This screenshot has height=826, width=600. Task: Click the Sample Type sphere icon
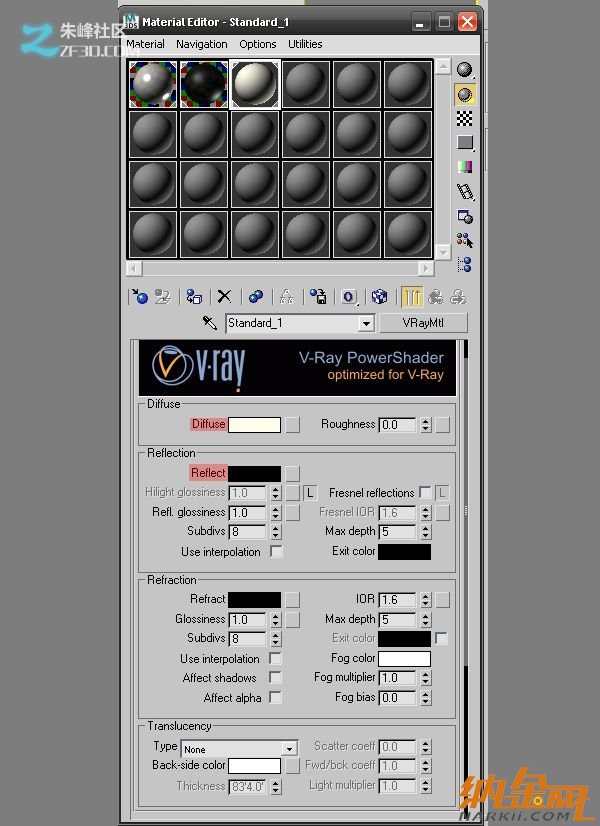(465, 70)
